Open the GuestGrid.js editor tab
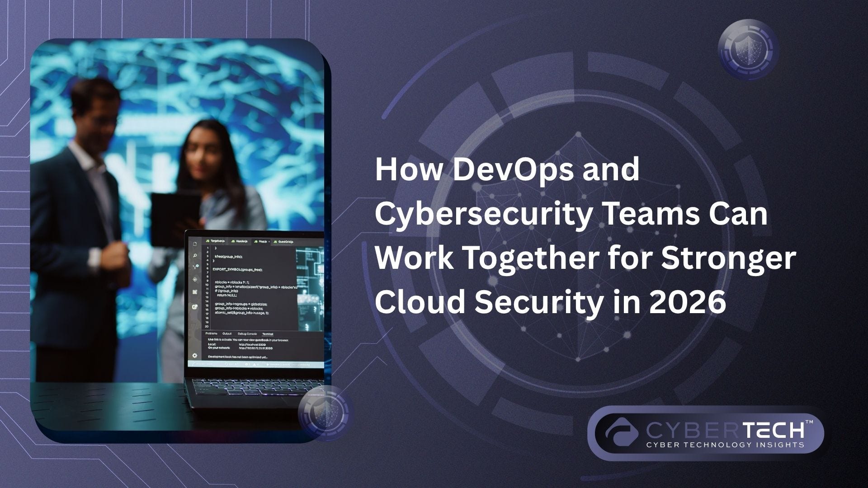This screenshot has width=868, height=488. point(283,242)
